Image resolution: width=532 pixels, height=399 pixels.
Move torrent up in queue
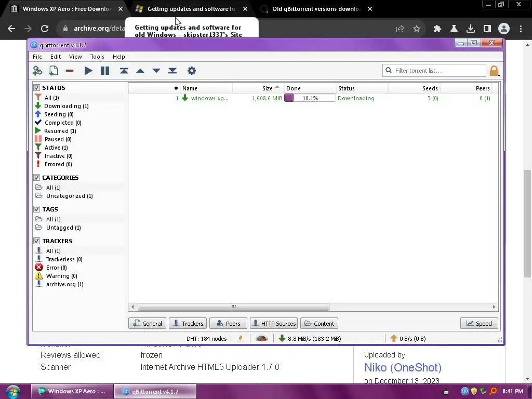[x=140, y=71]
